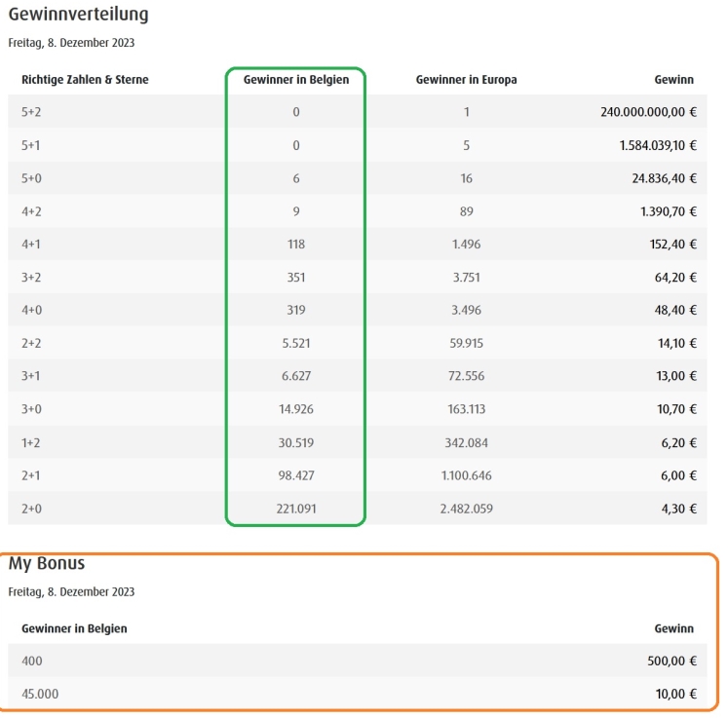Select the 48,40 € prize amount
Image resolution: width=728 pixels, height=718 pixels.
click(x=675, y=310)
